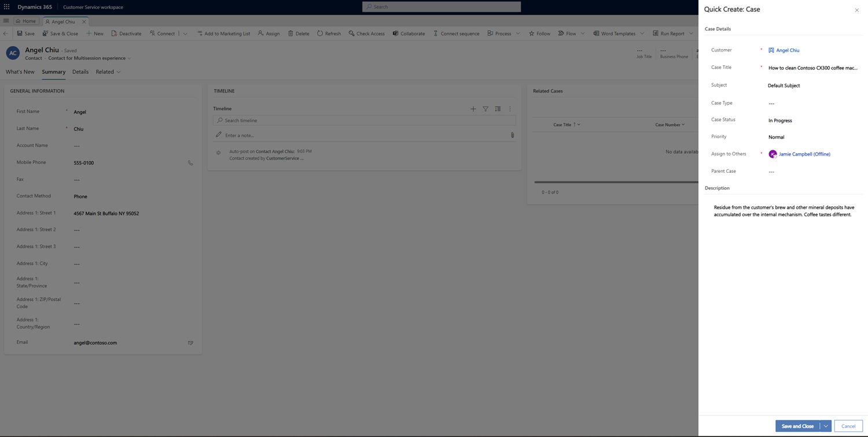Open the Case Number column menu
Image resolution: width=868 pixels, height=437 pixels.
tap(670, 125)
